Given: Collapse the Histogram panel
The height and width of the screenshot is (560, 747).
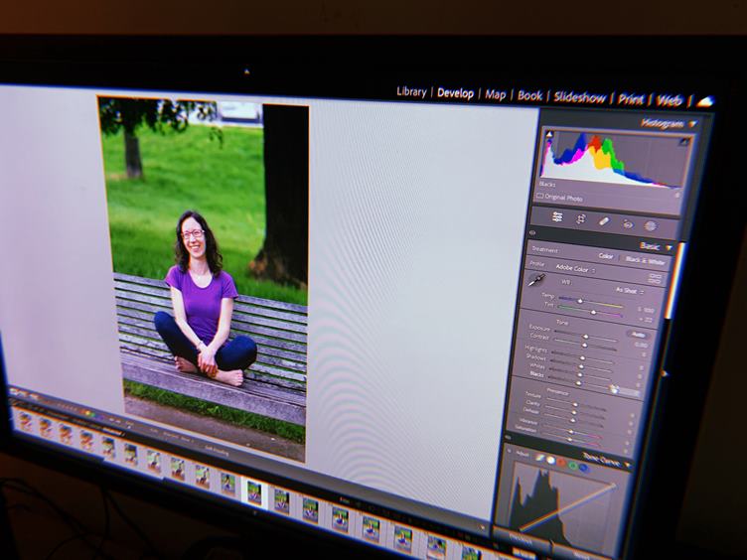Looking at the screenshot, I should pyautogui.click(x=691, y=124).
